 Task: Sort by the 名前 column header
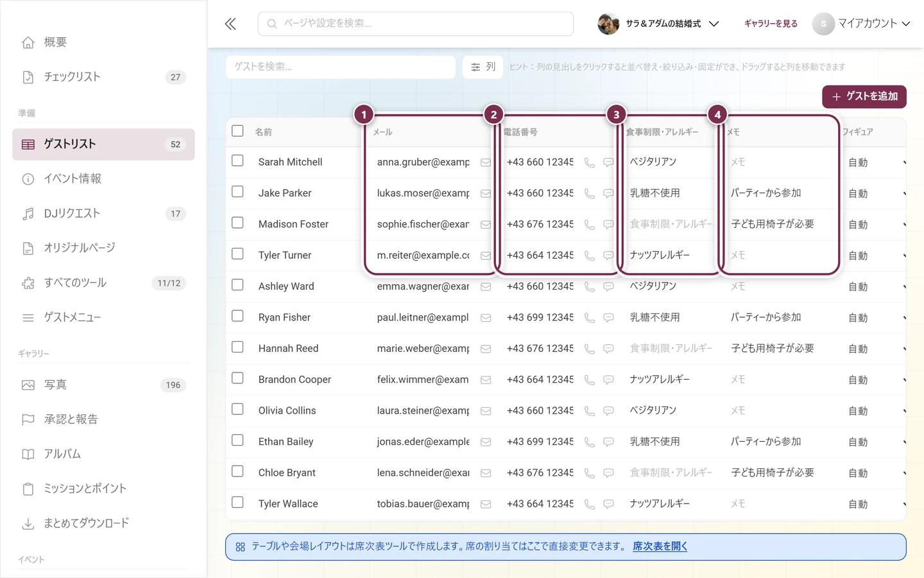tap(264, 132)
